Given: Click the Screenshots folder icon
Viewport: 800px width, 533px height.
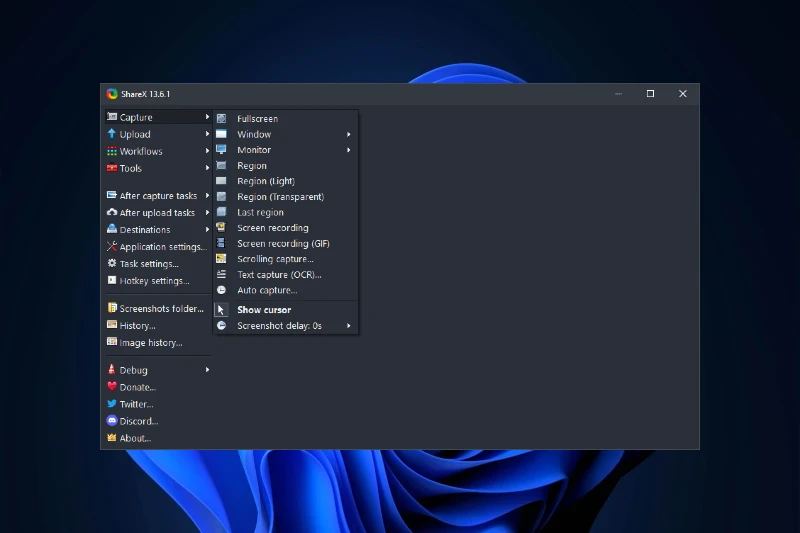Looking at the screenshot, I should tap(112, 308).
